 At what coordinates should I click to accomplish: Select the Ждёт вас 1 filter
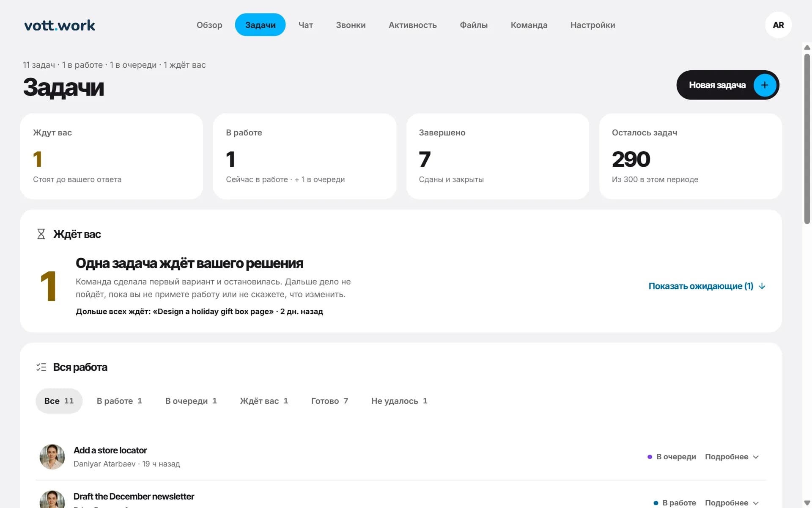(264, 401)
